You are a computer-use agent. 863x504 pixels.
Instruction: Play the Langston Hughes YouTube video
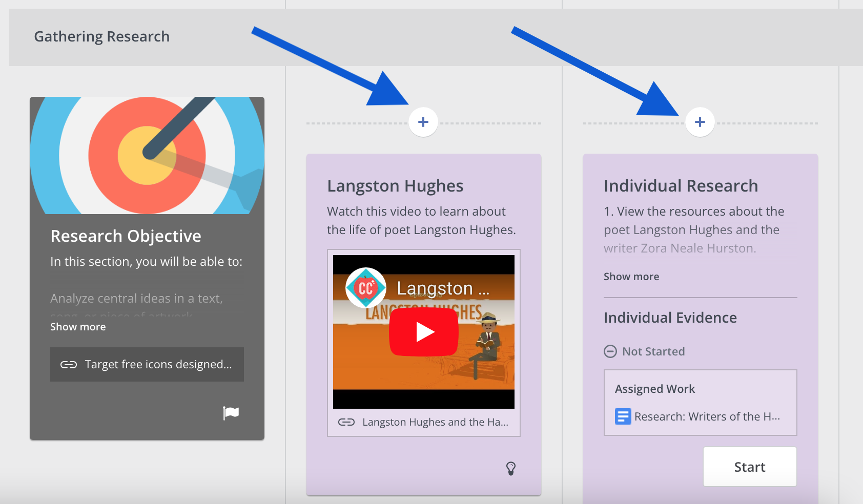(x=423, y=332)
